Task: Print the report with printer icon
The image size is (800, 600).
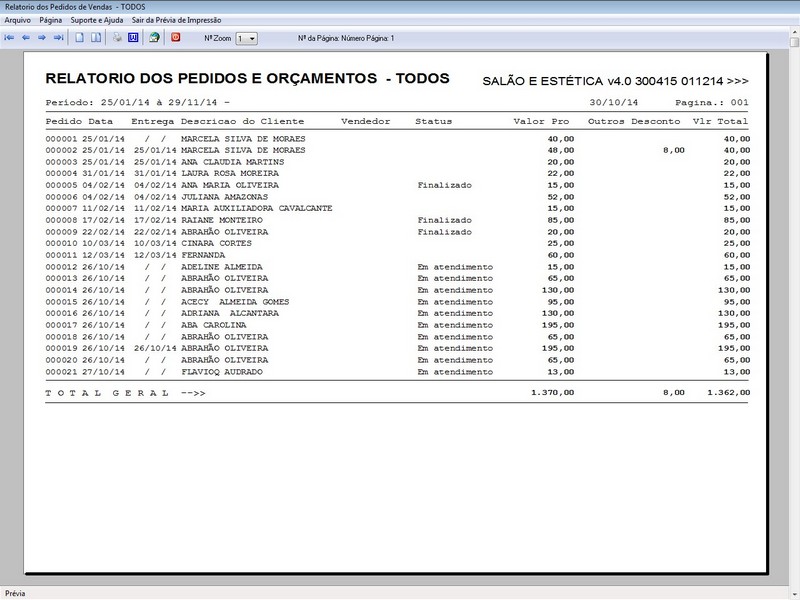Action: [x=117, y=38]
